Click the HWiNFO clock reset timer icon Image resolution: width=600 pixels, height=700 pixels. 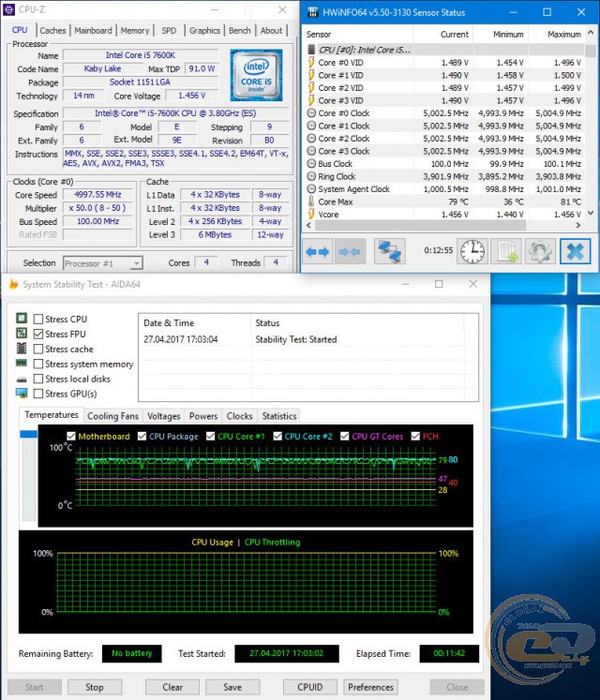(x=472, y=251)
